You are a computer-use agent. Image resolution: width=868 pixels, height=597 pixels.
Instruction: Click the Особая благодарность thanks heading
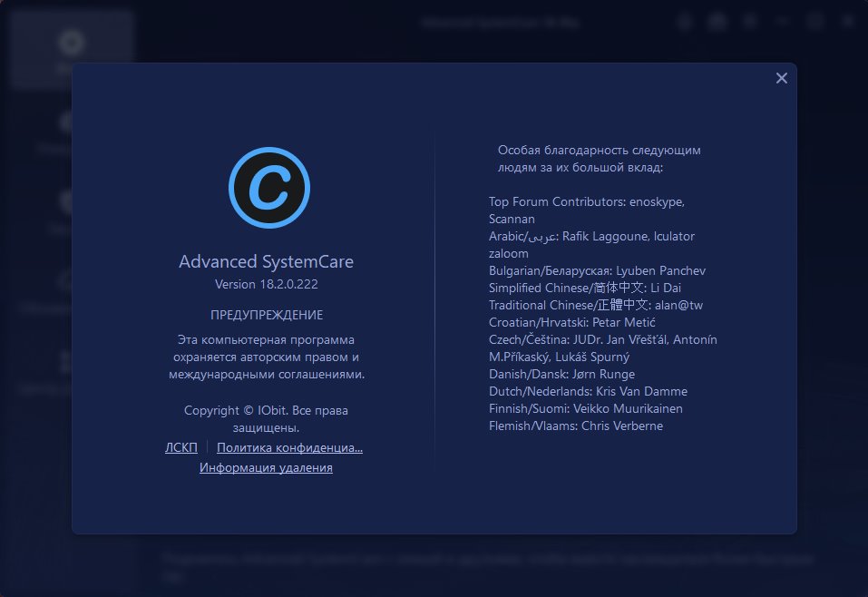coord(599,151)
